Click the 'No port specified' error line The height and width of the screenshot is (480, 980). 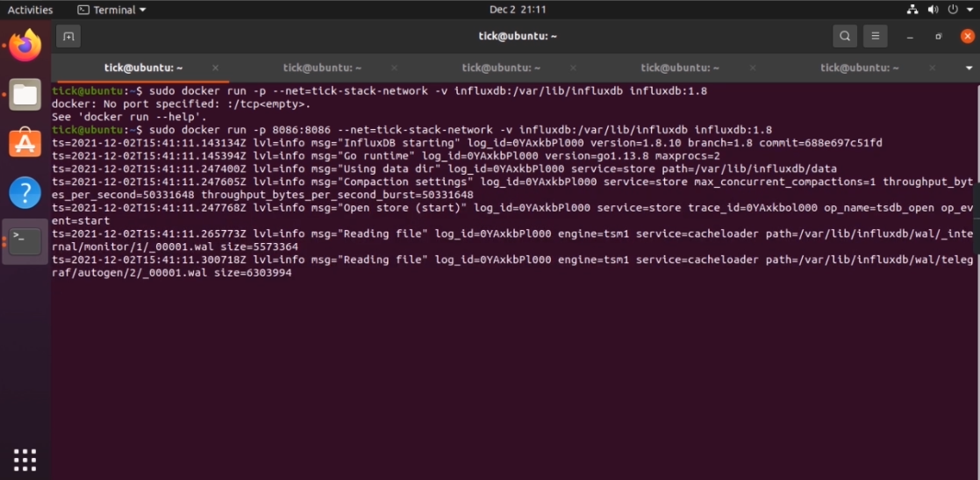[182, 104]
